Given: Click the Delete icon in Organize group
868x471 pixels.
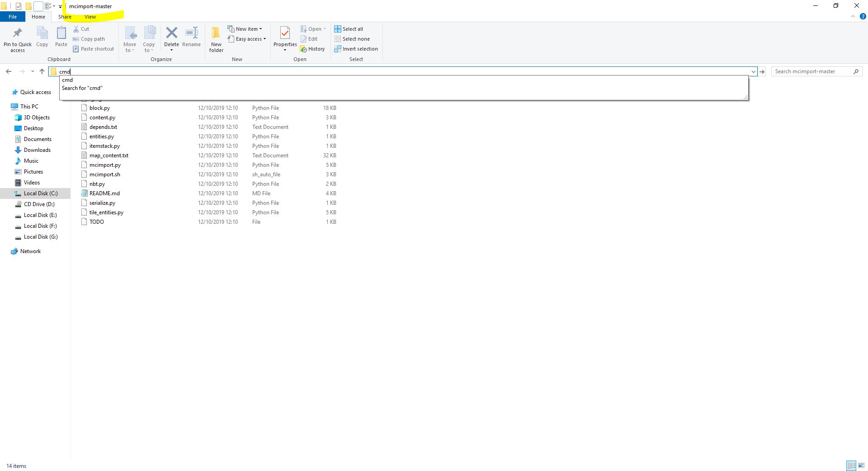Looking at the screenshot, I should pyautogui.click(x=171, y=33).
